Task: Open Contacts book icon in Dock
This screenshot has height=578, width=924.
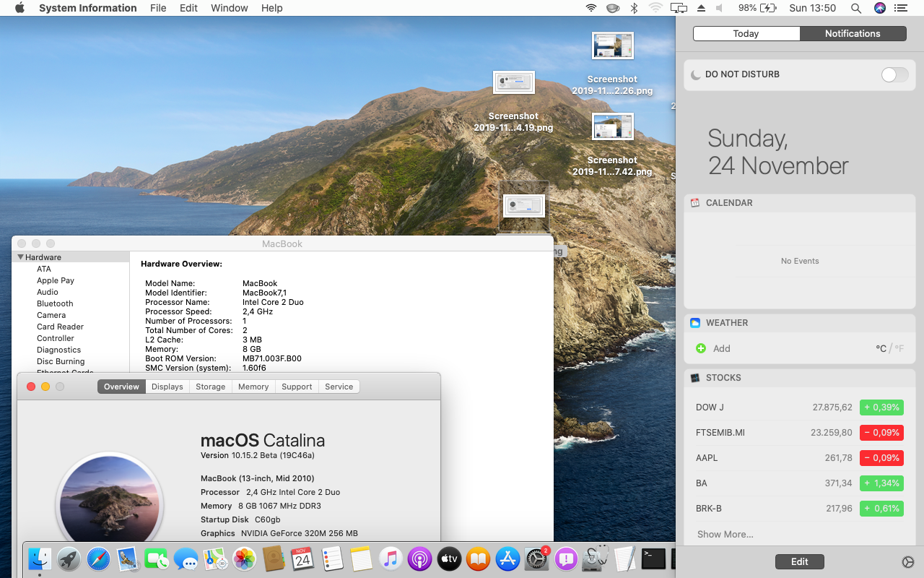Action: pos(274,558)
